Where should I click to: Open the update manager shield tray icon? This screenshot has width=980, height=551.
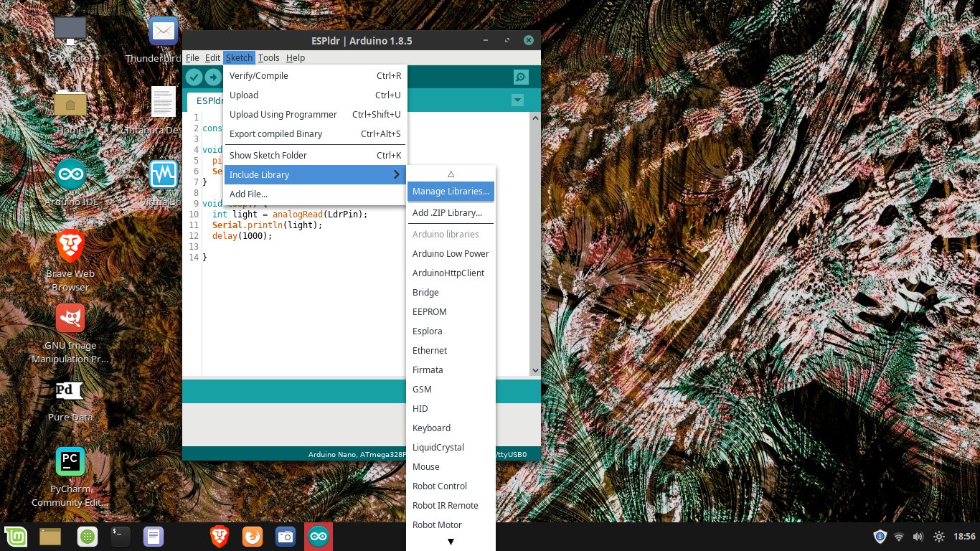(x=880, y=537)
